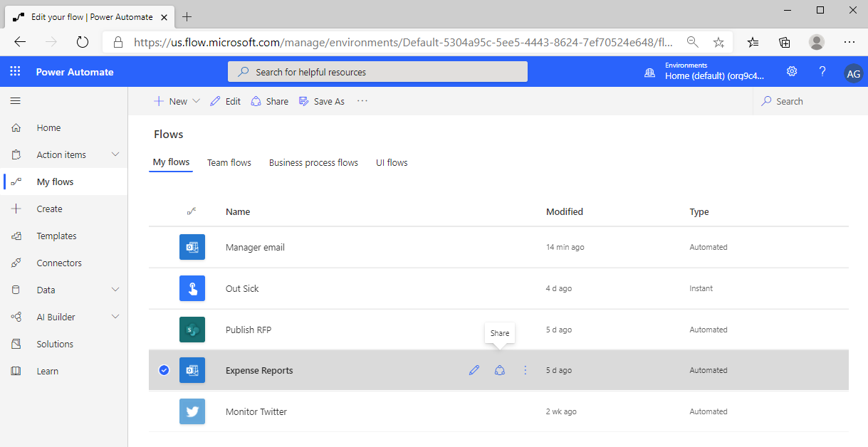Viewport: 868px width, 447px height.
Task: Click the Monitor Twitter bird icon
Action: [x=192, y=411]
